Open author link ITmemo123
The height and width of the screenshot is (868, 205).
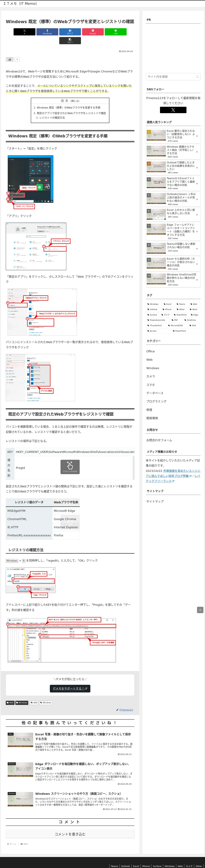point(126,710)
